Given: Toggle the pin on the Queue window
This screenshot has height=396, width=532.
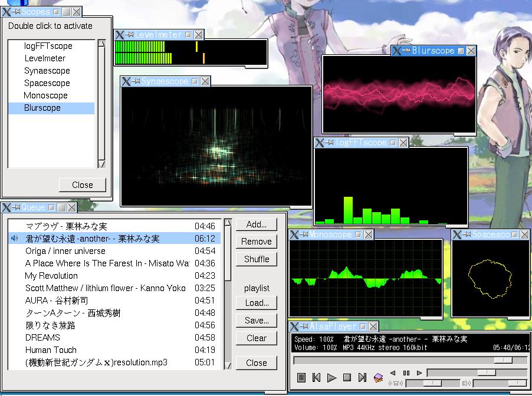Looking at the screenshot, I should [x=16, y=207].
